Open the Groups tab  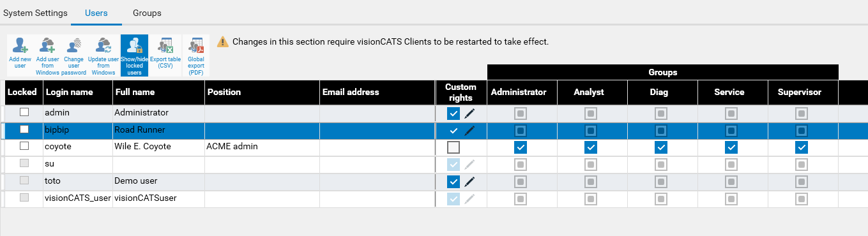pos(147,13)
